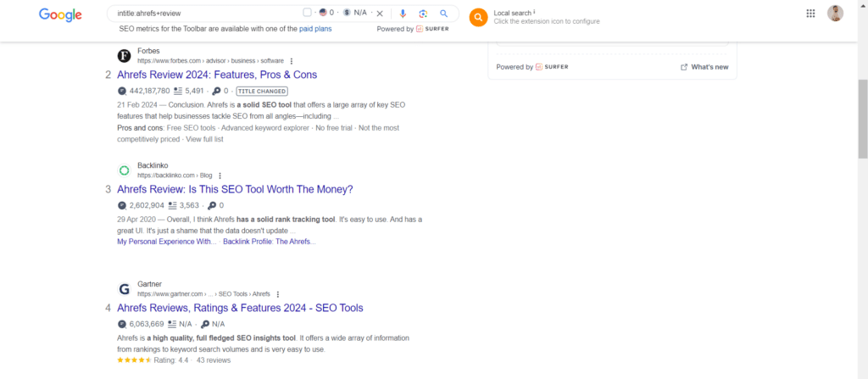Click the Local search info icon
The height and width of the screenshot is (379, 868).
(534, 12)
